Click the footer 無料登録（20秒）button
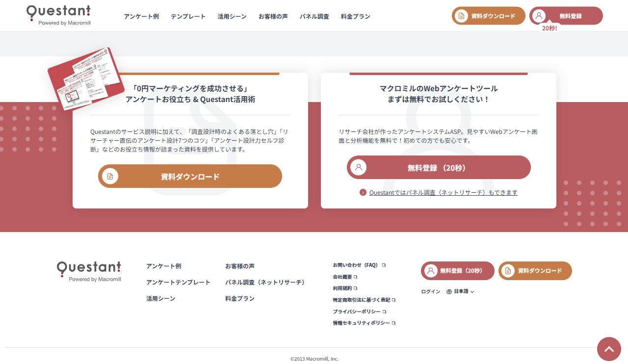Screen dimensions: 628x364 coord(458,271)
